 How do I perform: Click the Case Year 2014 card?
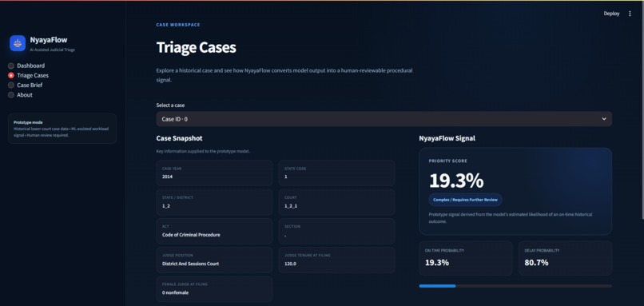[214, 173]
